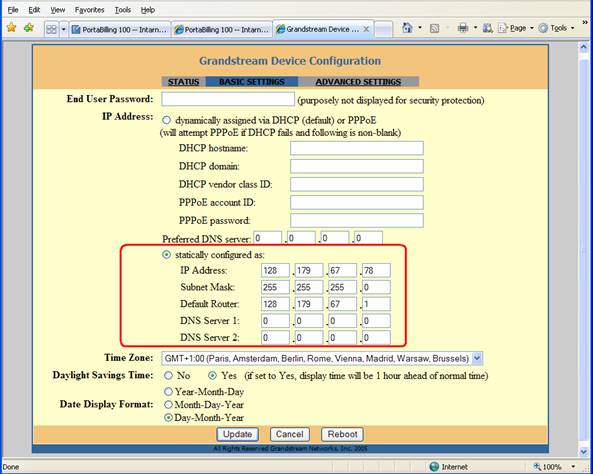The width and height of the screenshot is (593, 474).
Task: Open the Time Zone dropdown
Action: point(322,358)
